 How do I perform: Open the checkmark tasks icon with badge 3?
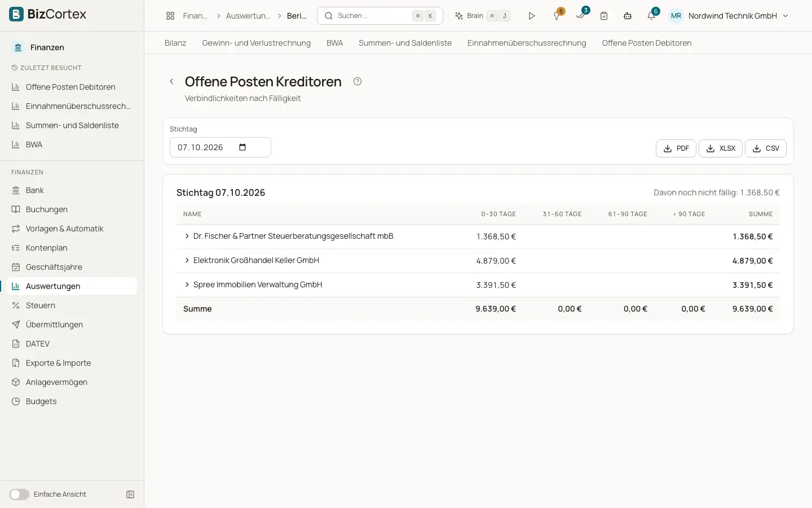click(581, 16)
